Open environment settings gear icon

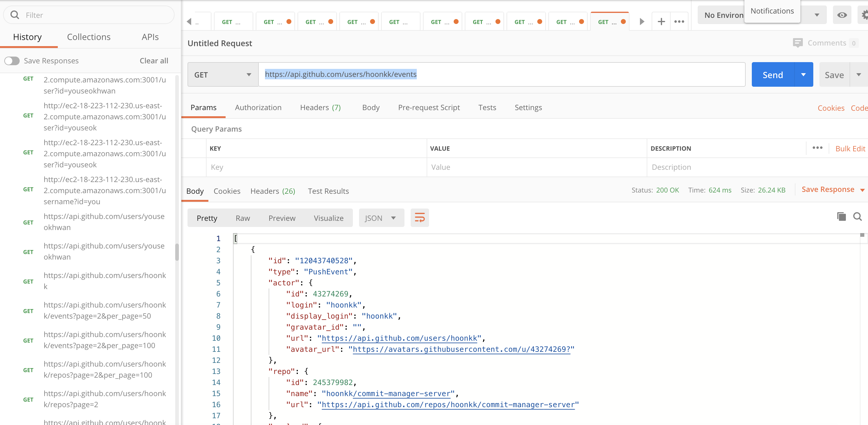[864, 15]
